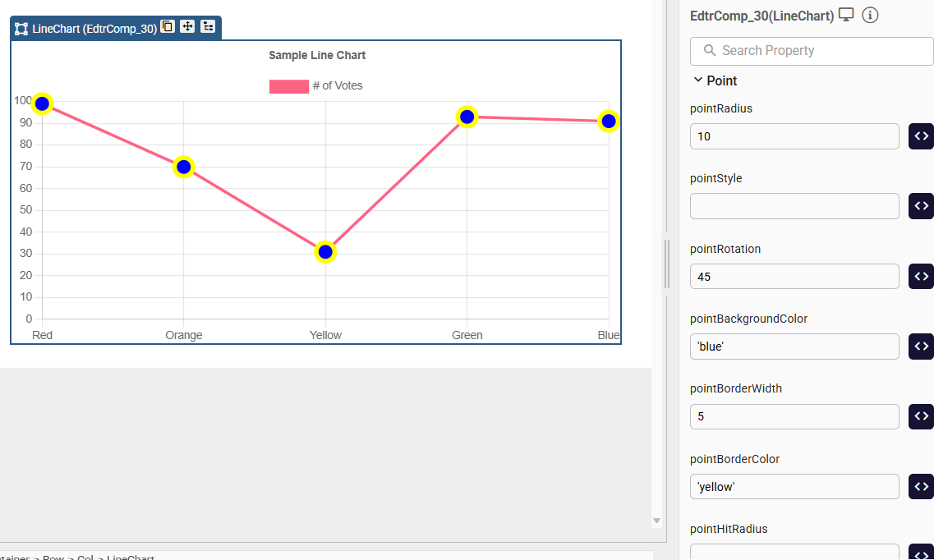Click the move handle icon on LineChart tab
The image size is (934, 560).
pyautogui.click(x=187, y=27)
